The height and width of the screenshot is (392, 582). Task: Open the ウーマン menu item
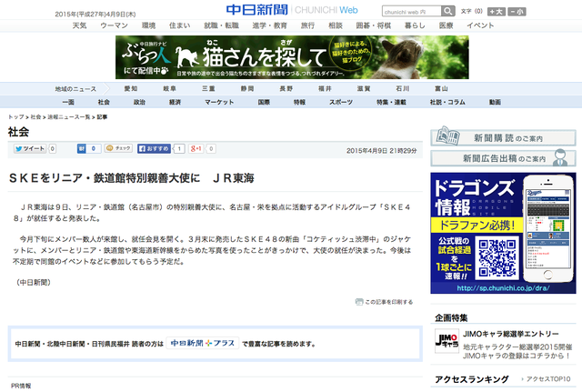[114, 25]
